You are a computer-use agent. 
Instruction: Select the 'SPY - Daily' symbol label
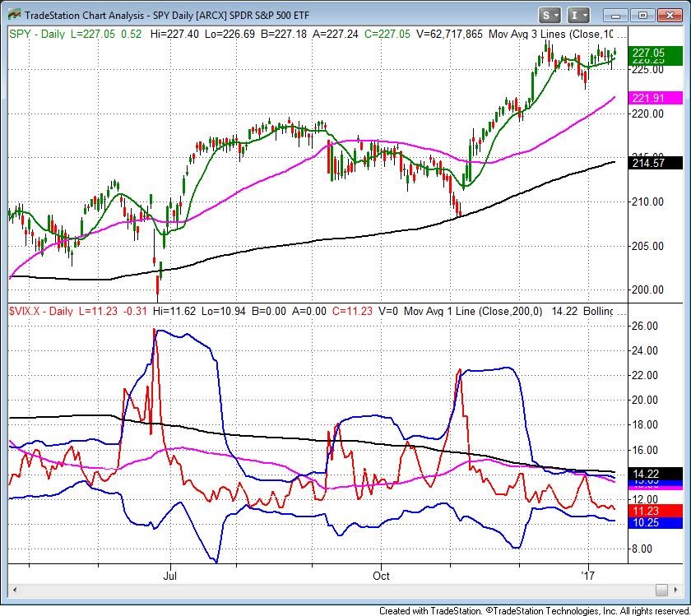(36, 34)
